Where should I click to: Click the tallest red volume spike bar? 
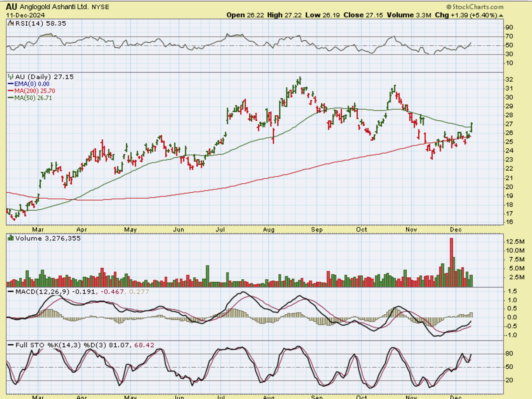[x=451, y=263]
